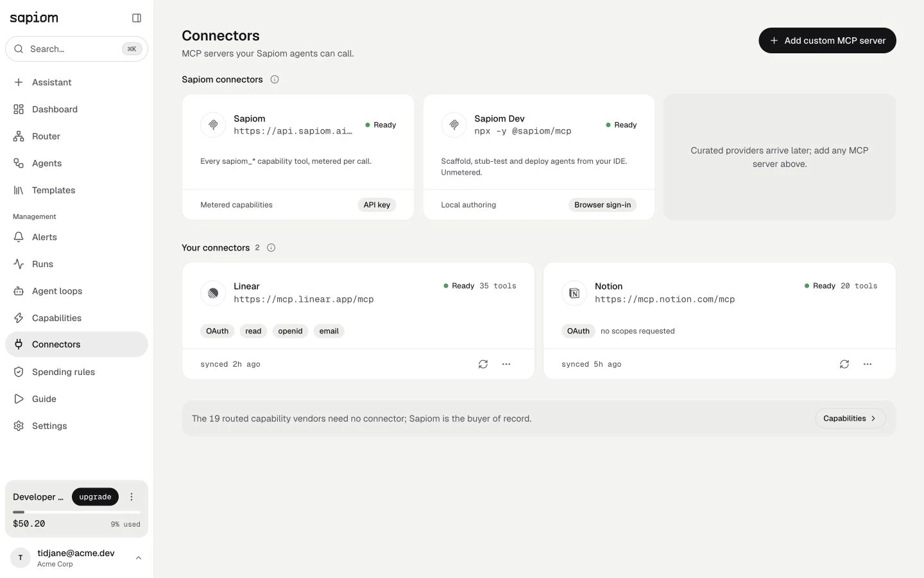View Runs in the sidebar

coord(76,264)
